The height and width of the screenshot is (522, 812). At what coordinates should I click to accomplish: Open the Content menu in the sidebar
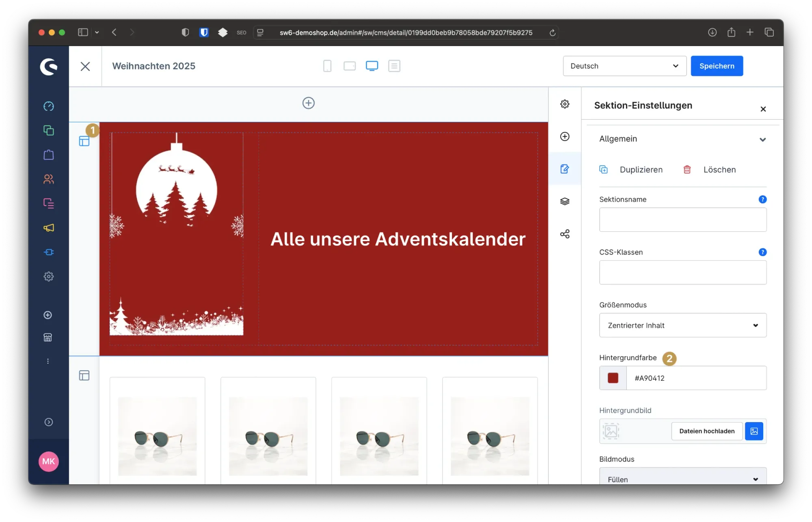click(x=48, y=203)
